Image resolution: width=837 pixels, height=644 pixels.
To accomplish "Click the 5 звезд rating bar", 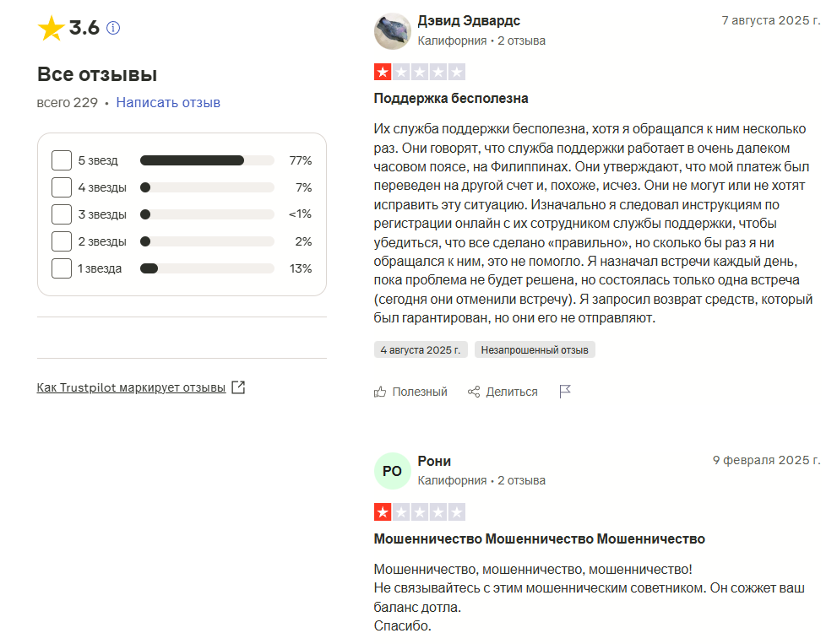I will [x=207, y=160].
